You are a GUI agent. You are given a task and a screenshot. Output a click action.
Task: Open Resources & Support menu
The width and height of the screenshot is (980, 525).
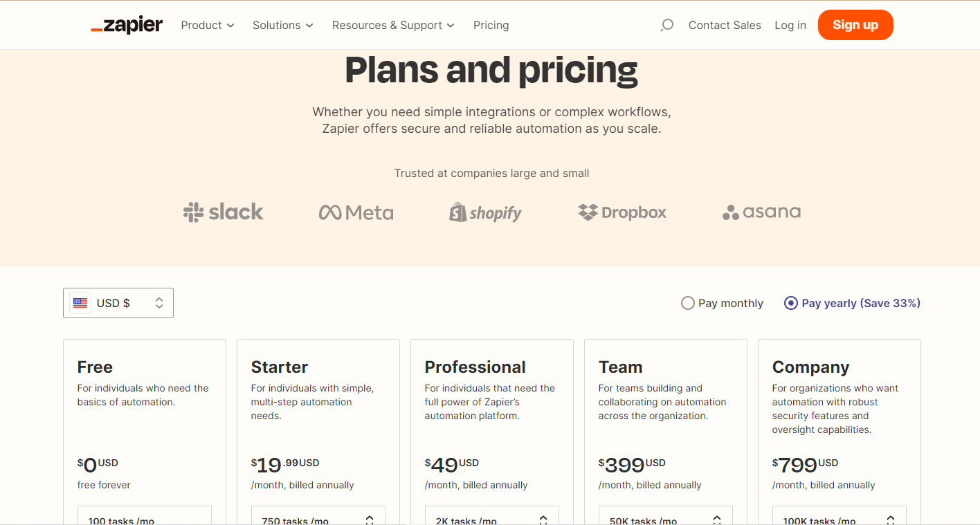[x=393, y=25]
